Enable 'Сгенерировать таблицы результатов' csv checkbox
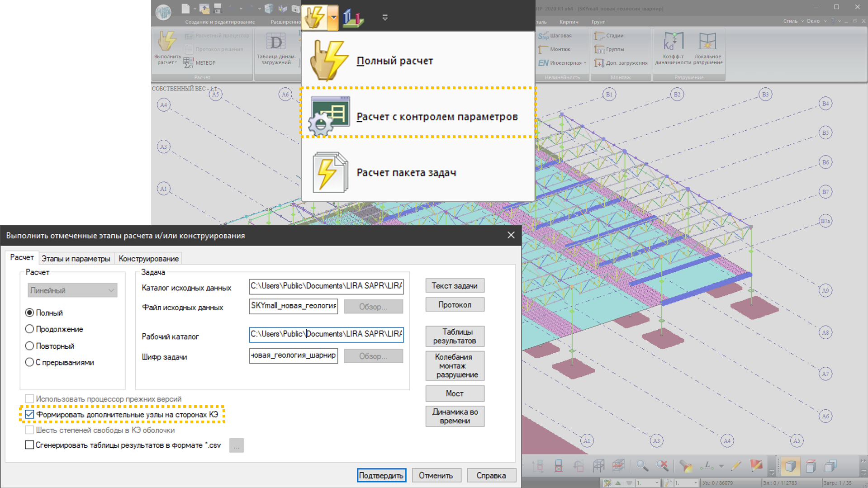The height and width of the screenshot is (488, 868). 30,445
